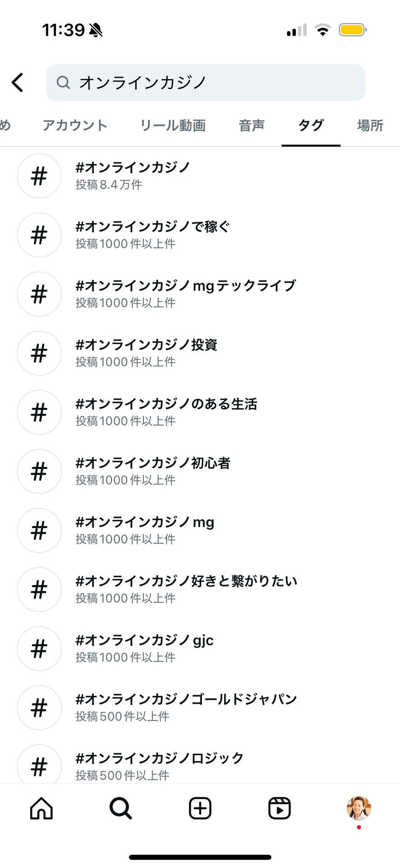Click the magnifier icon inside search bar
Image resolution: width=400 pixels, height=868 pixels.
pos(63,82)
